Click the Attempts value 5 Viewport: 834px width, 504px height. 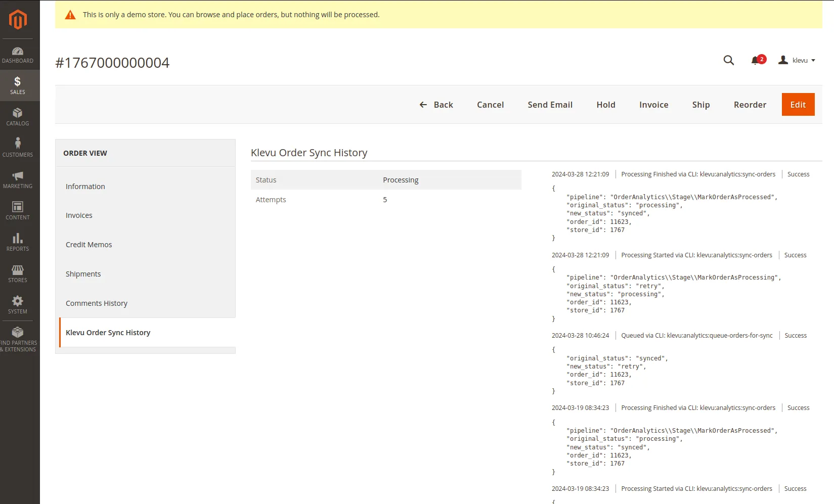pos(385,200)
